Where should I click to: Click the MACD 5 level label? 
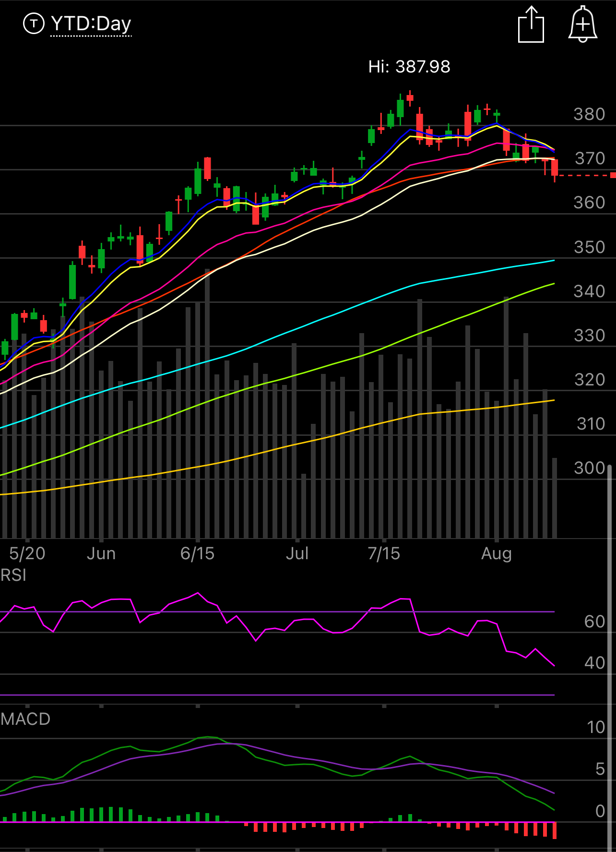(x=600, y=769)
